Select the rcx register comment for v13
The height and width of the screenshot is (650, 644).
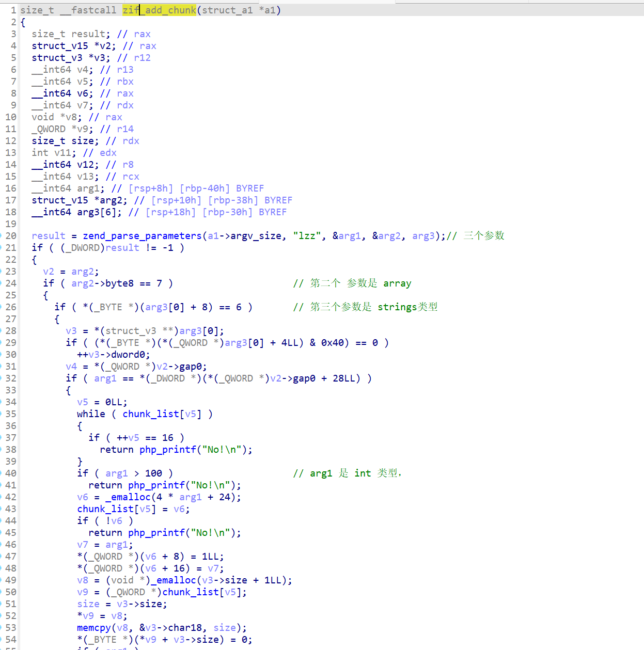tap(131, 176)
